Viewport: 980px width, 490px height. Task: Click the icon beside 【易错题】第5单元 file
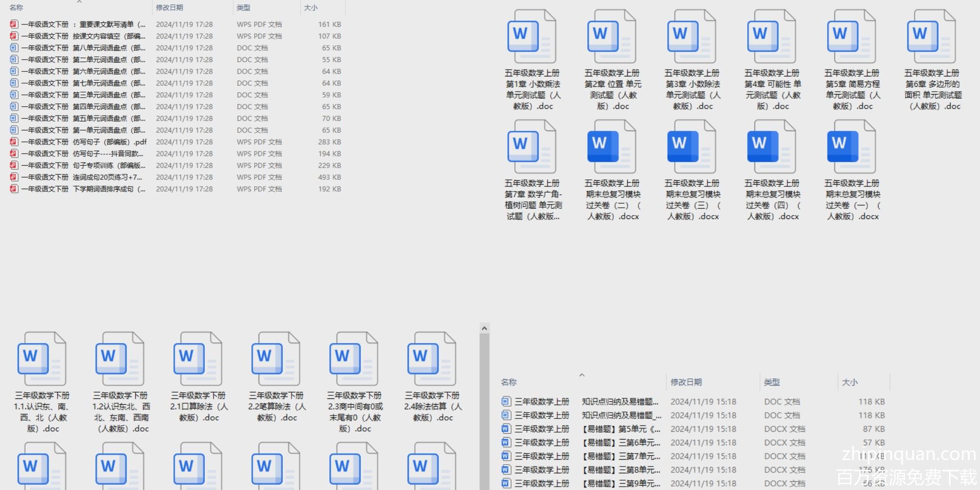[506, 429]
